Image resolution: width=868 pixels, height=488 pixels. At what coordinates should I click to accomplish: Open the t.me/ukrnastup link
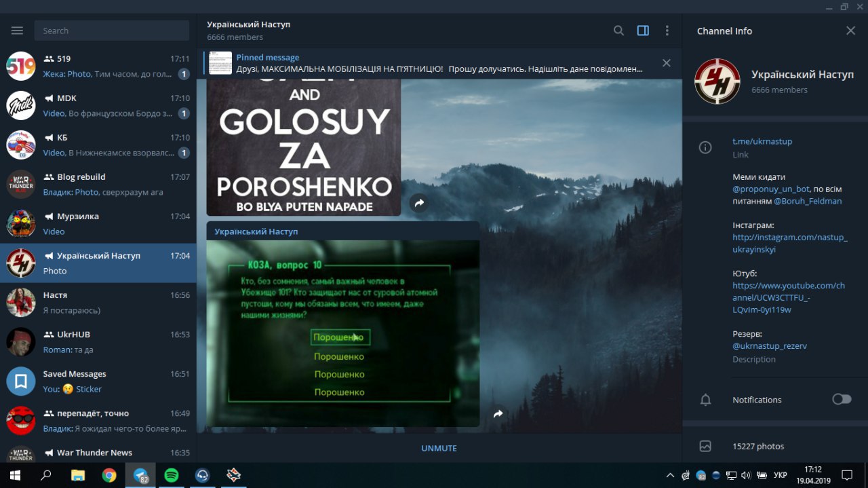(x=762, y=141)
